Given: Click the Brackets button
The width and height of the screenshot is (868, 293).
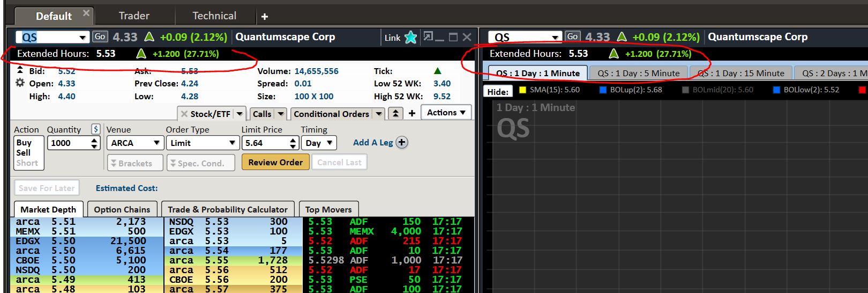Looking at the screenshot, I should click(135, 163).
